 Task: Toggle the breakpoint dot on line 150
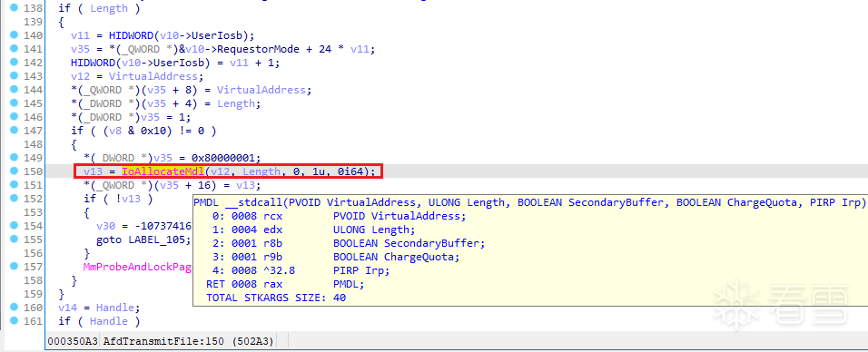tap(14, 171)
